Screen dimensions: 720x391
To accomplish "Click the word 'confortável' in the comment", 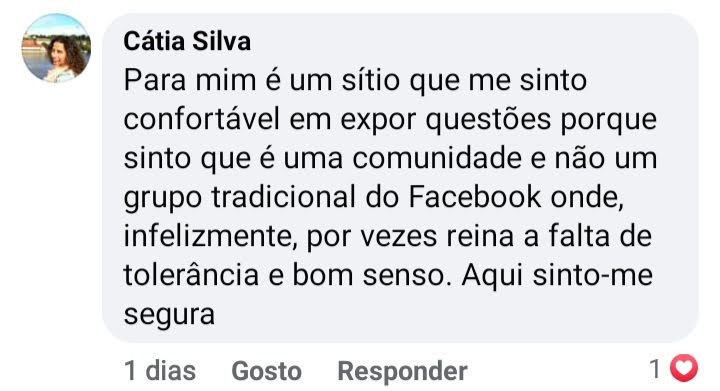I will (x=202, y=119).
